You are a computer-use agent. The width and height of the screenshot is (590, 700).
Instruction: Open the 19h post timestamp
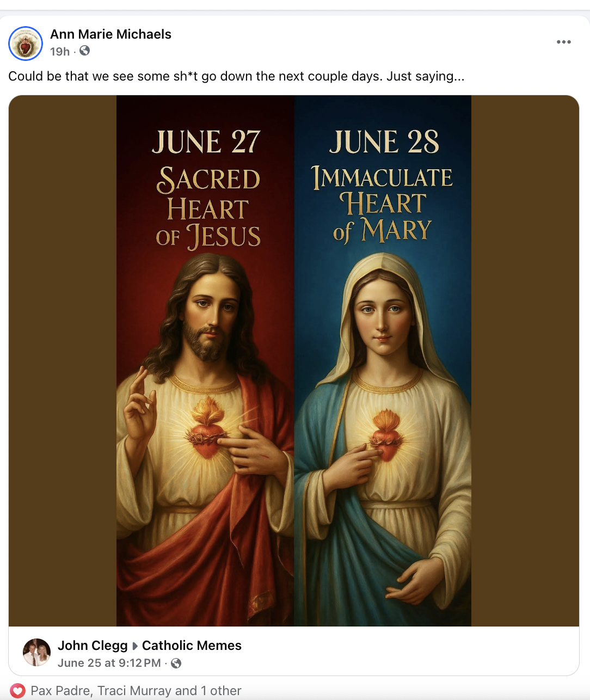point(60,52)
